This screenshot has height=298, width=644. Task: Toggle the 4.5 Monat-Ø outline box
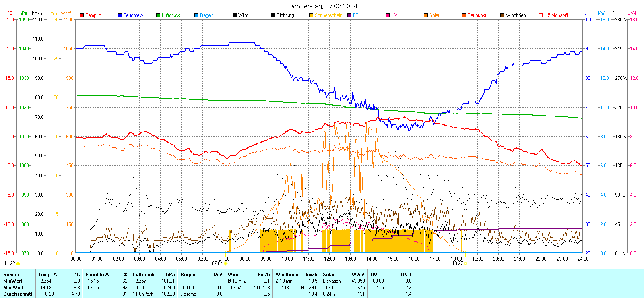click(x=541, y=15)
